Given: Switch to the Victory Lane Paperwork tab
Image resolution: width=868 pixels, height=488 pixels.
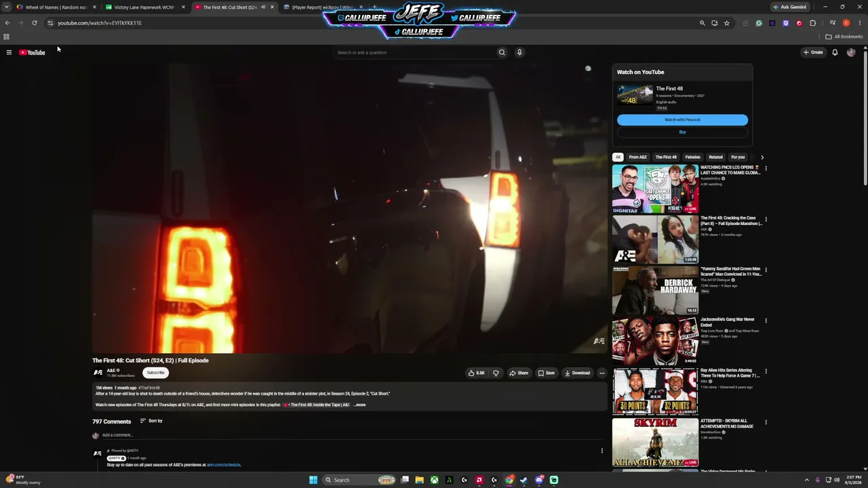Looking at the screenshot, I should (145, 7).
